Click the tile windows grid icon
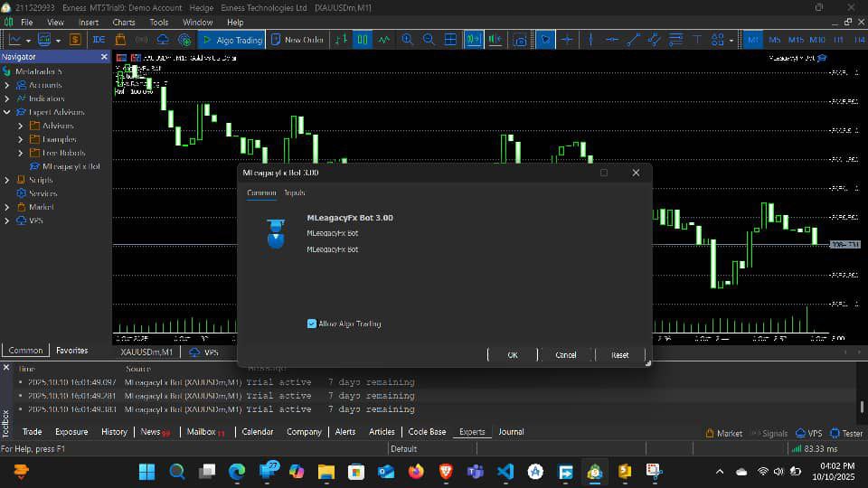Viewport: 868px width, 488px height. click(450, 40)
